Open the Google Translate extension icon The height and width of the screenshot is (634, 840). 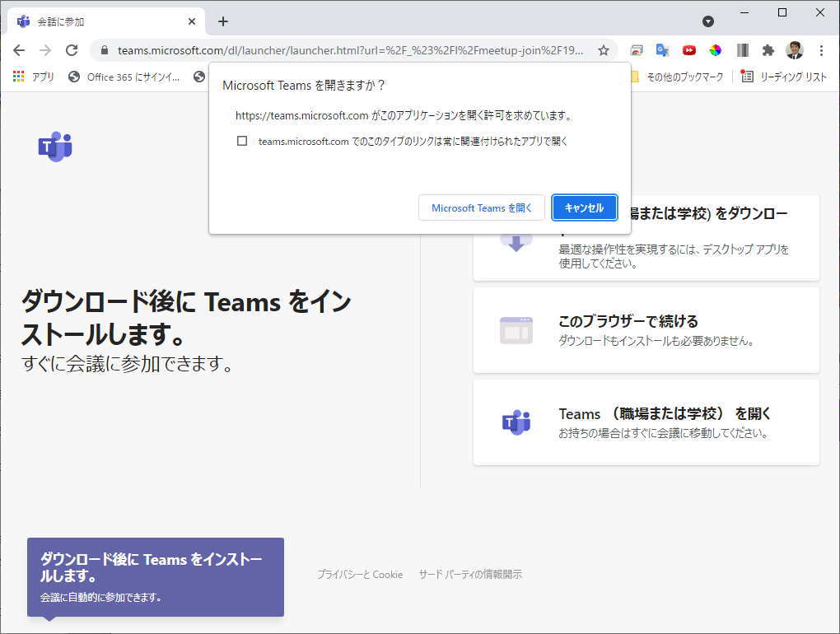(662, 50)
